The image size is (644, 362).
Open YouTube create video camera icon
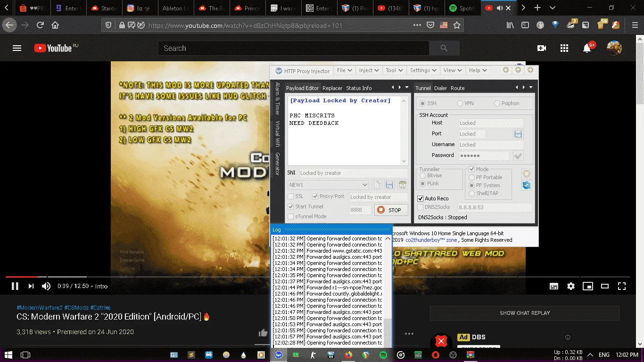[542, 48]
